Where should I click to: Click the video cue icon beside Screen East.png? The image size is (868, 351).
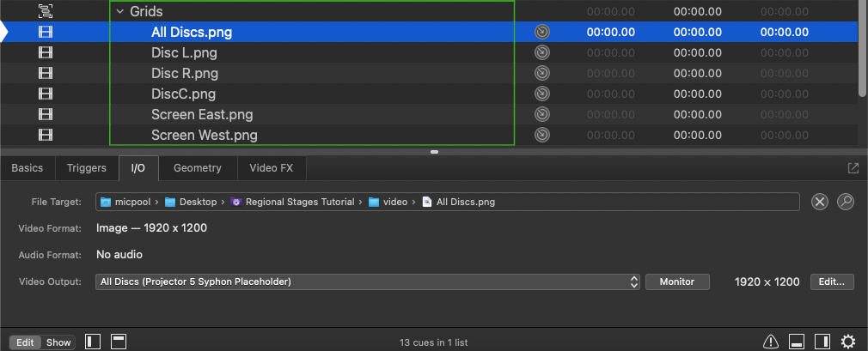[x=46, y=114]
